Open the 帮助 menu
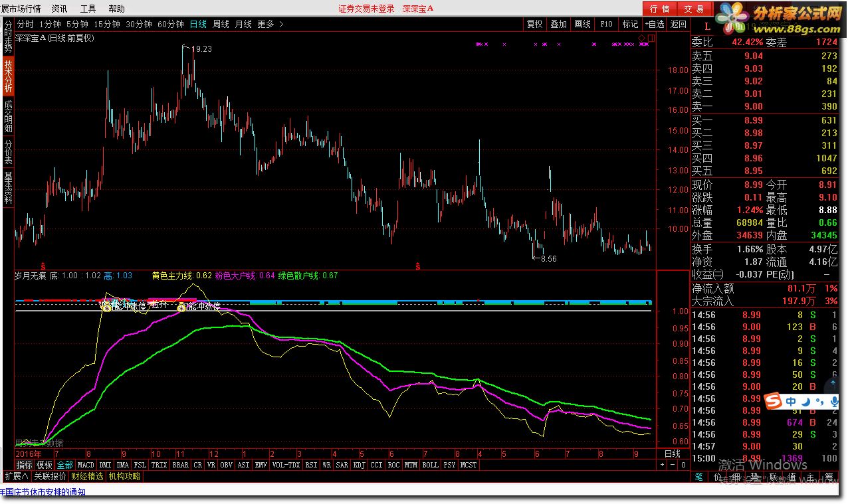The width and height of the screenshot is (848, 504). 116,9
